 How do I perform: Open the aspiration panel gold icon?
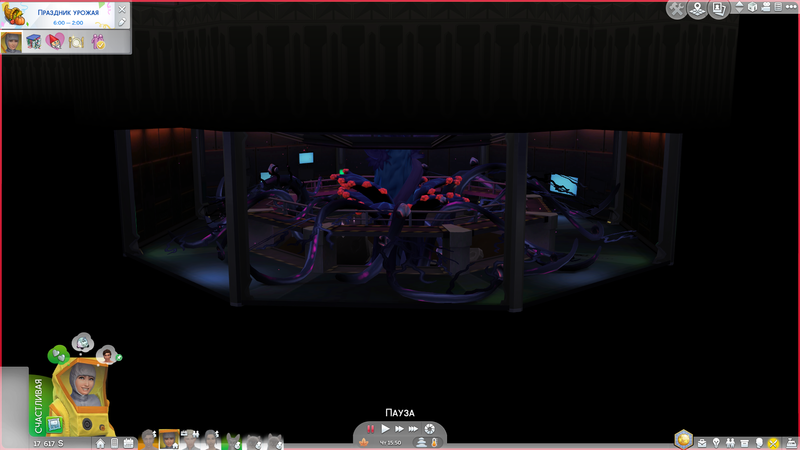[x=684, y=438]
